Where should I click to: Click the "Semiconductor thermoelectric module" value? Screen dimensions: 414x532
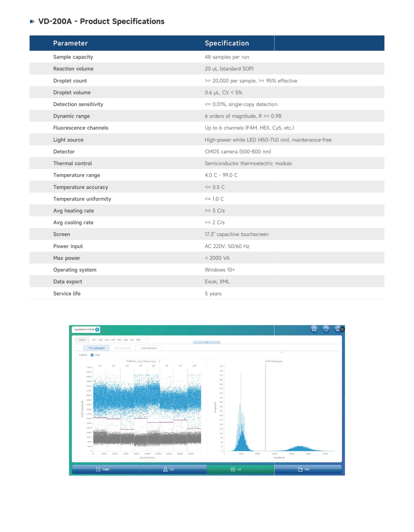(x=248, y=163)
